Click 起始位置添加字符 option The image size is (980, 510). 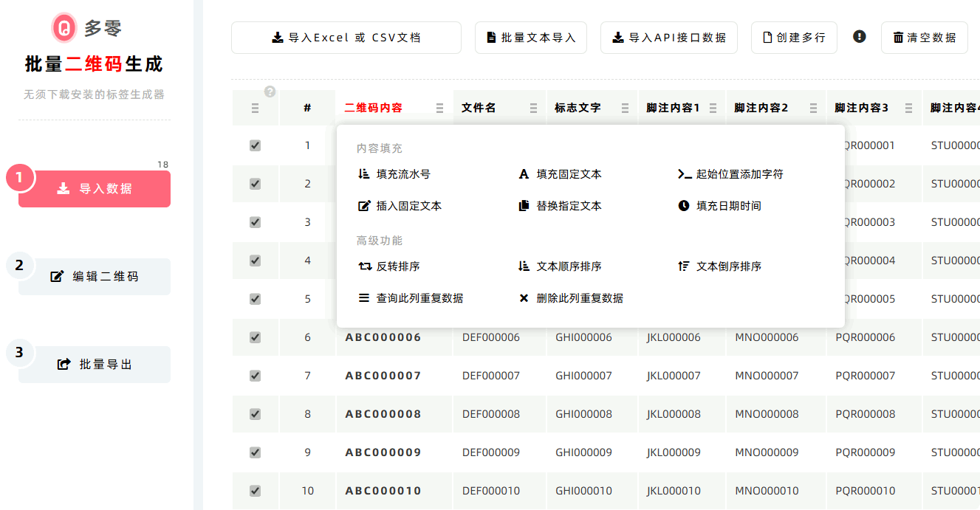pyautogui.click(x=730, y=175)
